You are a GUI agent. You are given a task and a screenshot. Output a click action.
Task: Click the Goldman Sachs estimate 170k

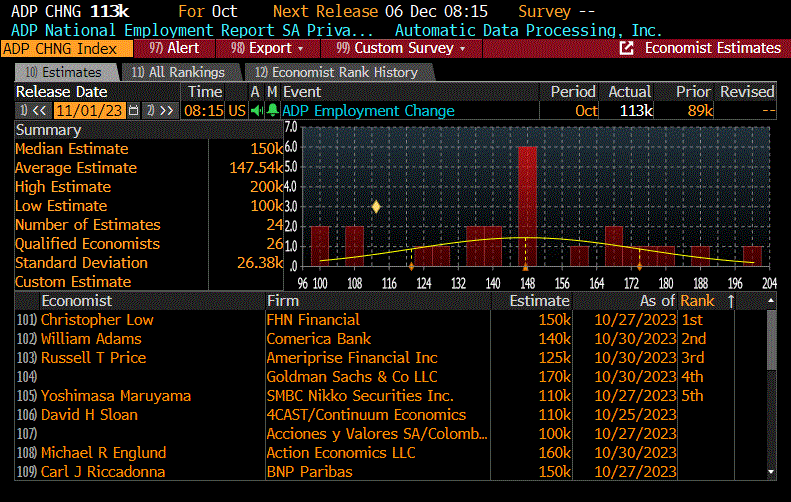[554, 377]
